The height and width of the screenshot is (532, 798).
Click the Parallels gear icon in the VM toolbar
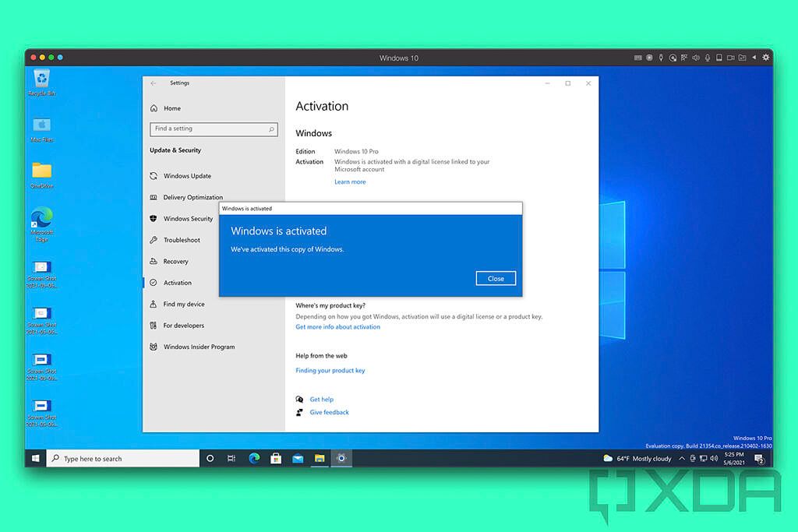point(765,57)
